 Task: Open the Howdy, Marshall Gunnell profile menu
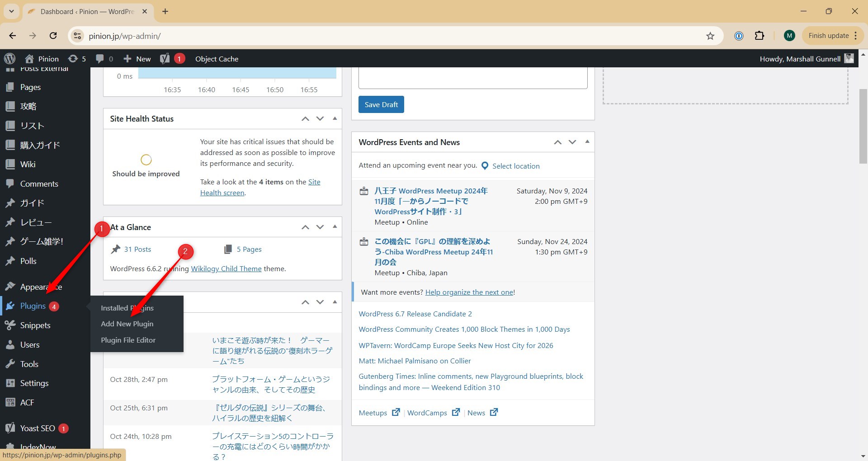(x=806, y=59)
